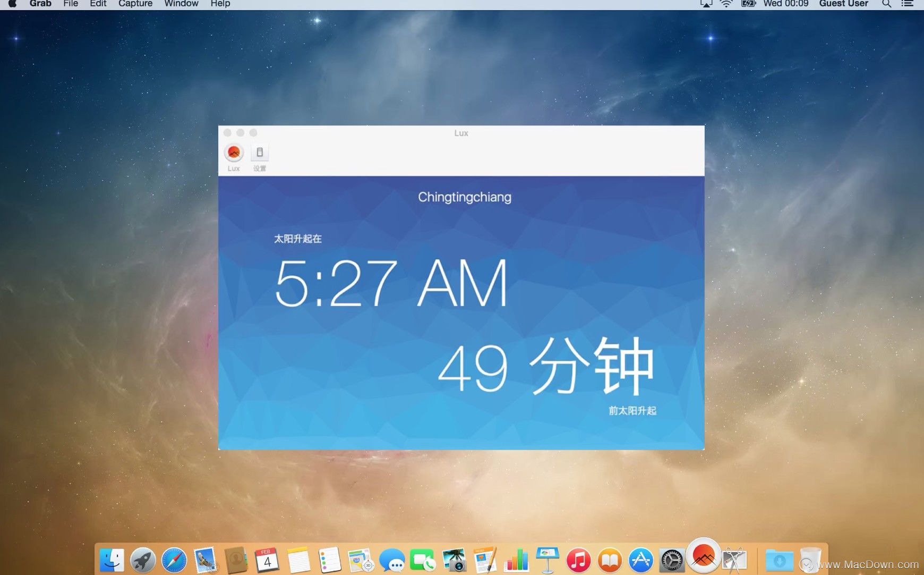Image resolution: width=924 pixels, height=575 pixels.
Task: Open Messages speech bubble icon
Action: 392,560
